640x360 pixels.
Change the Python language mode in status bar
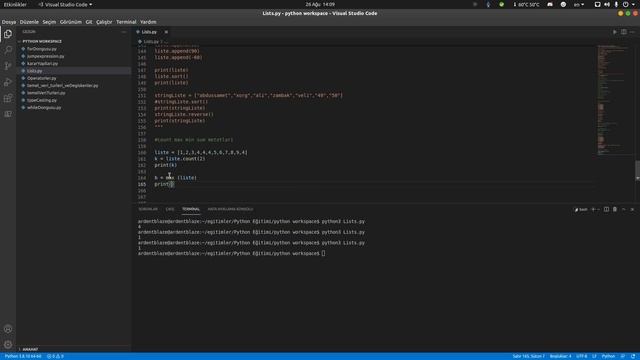coord(608,356)
